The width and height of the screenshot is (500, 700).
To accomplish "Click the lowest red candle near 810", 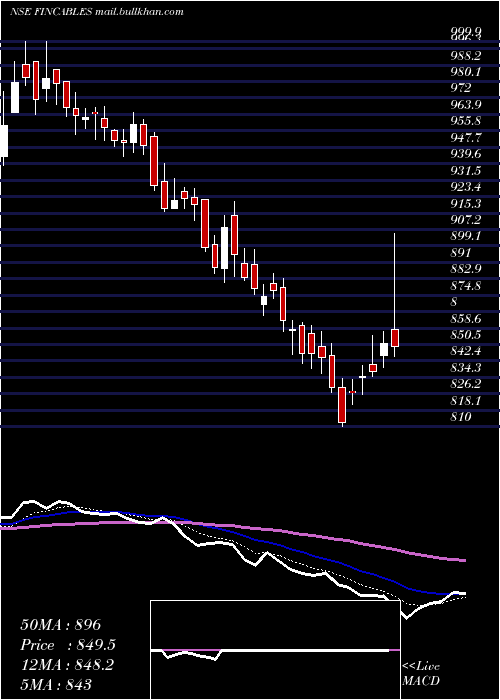I will point(342,404).
